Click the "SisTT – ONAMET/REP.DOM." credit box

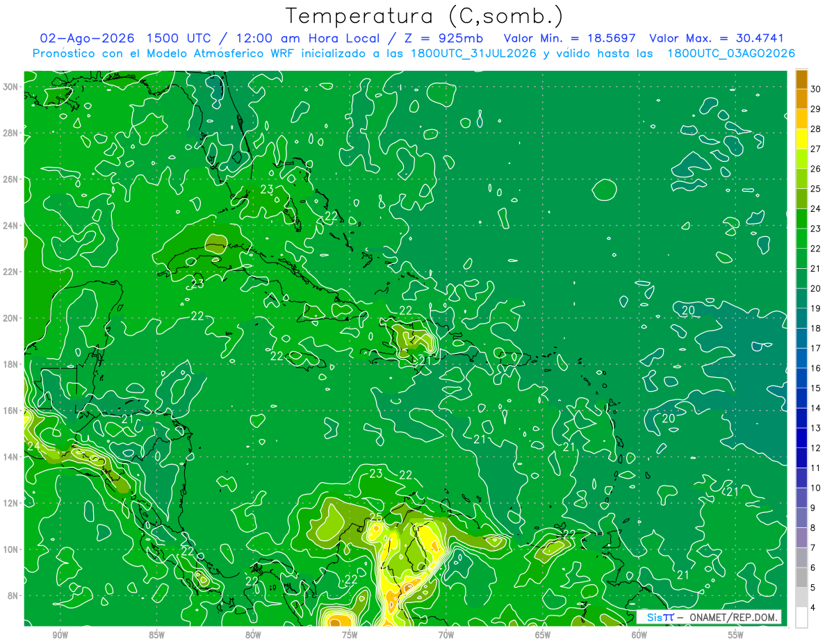(x=709, y=617)
